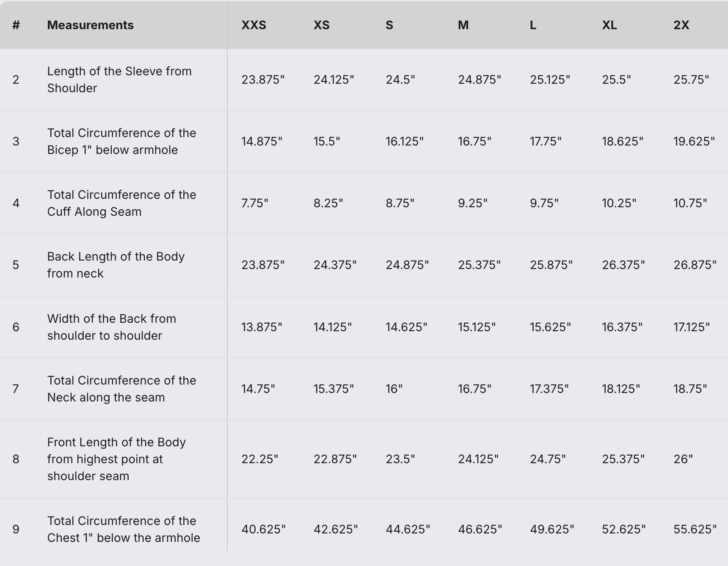The width and height of the screenshot is (728, 566).
Task: Click the XXS size column header
Action: pos(254,25)
